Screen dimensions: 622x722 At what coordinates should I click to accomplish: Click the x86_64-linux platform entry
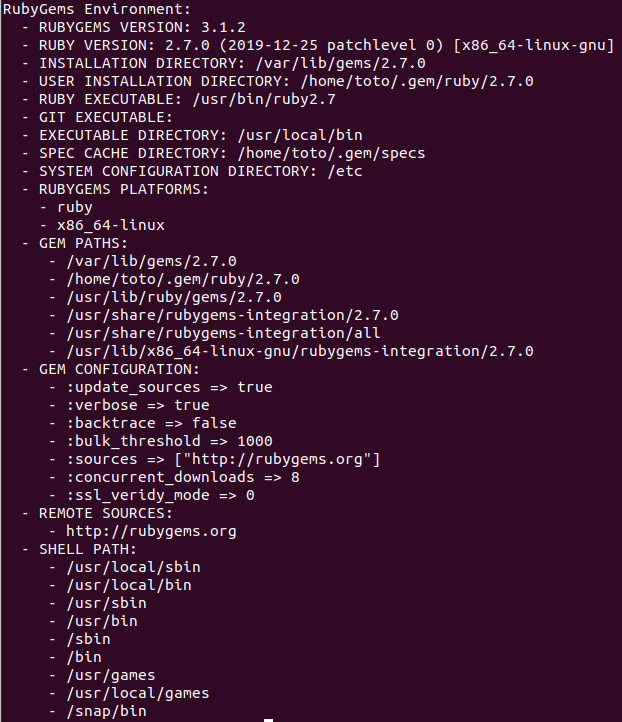pyautogui.click(x=110, y=225)
